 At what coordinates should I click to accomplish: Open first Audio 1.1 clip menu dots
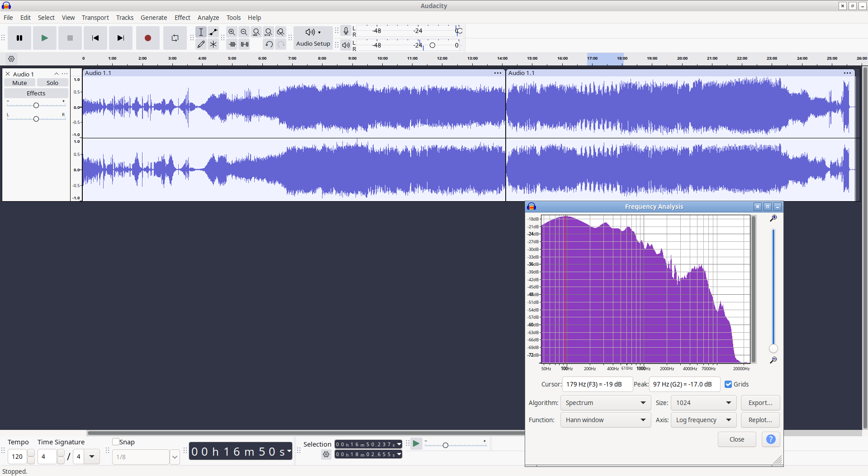pos(498,73)
